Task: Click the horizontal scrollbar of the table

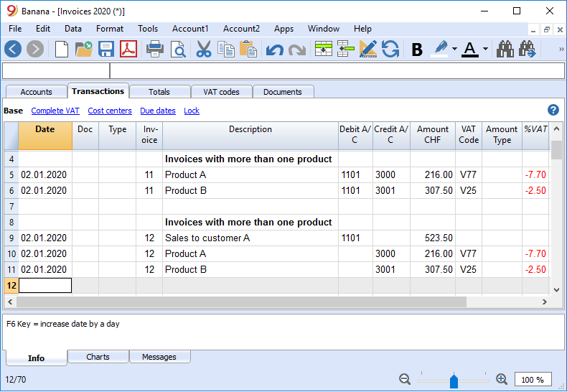Action: [242, 302]
